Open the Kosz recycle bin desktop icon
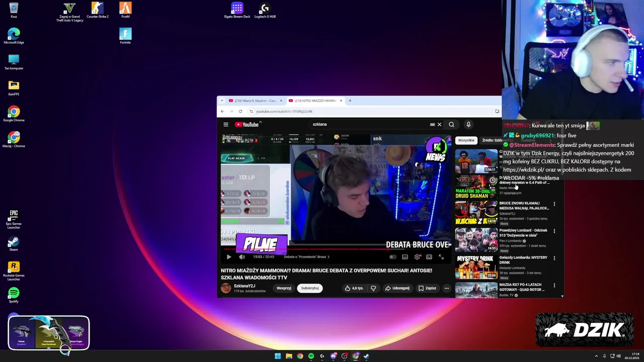Image resolution: width=644 pixels, height=362 pixels. [14, 10]
